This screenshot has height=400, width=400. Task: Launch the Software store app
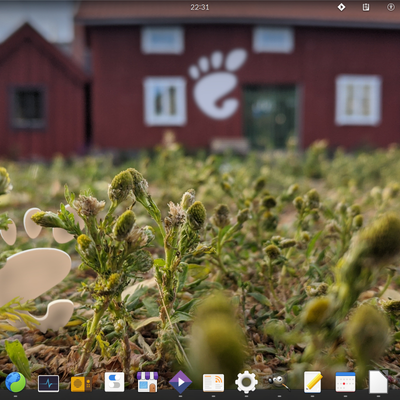click(x=147, y=382)
